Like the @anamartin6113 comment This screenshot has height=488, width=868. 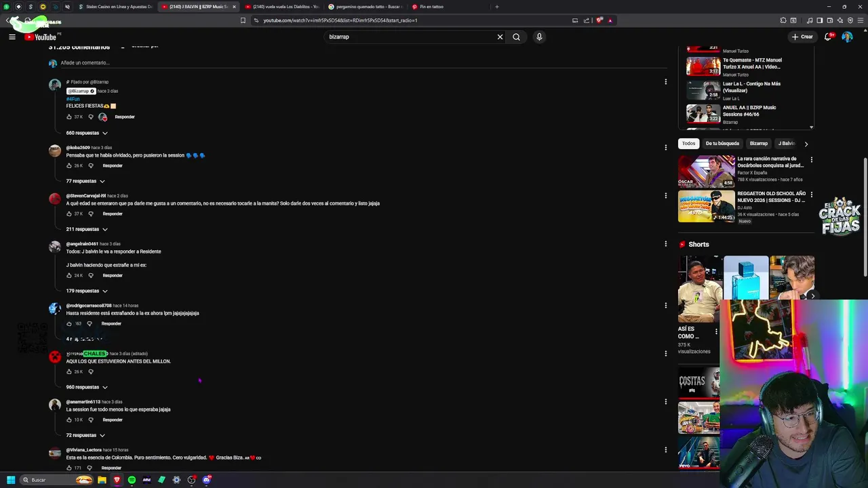tap(68, 420)
